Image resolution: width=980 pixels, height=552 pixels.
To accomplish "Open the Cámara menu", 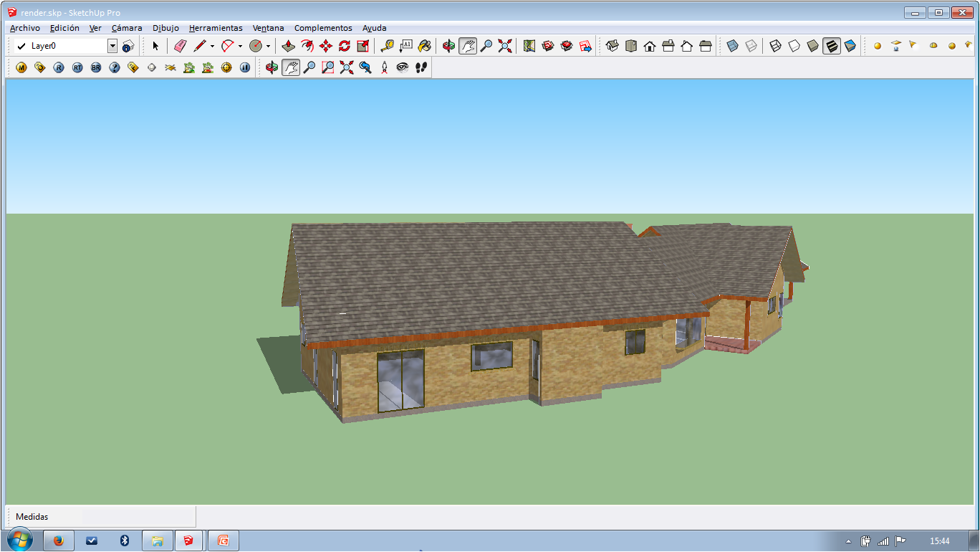I will point(127,28).
